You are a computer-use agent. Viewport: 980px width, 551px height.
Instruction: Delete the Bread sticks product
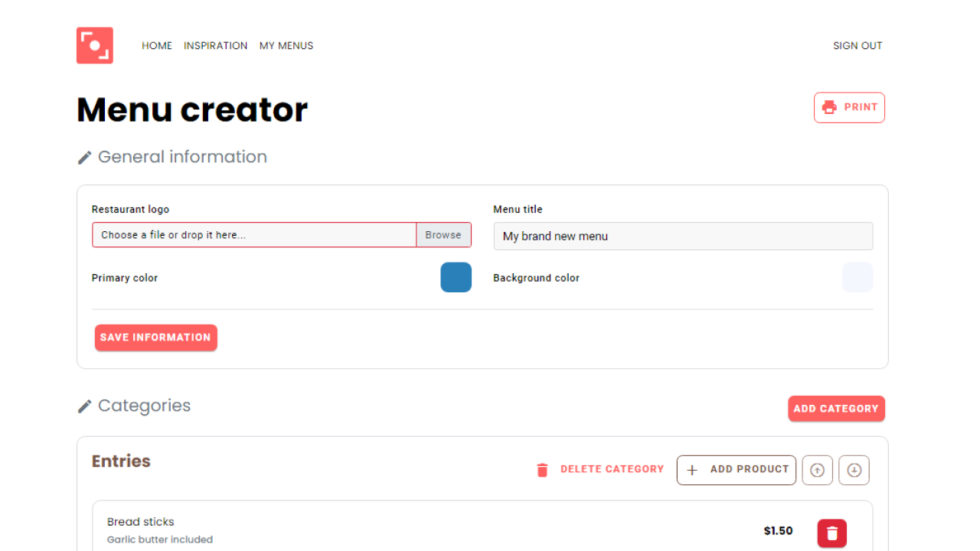click(832, 533)
